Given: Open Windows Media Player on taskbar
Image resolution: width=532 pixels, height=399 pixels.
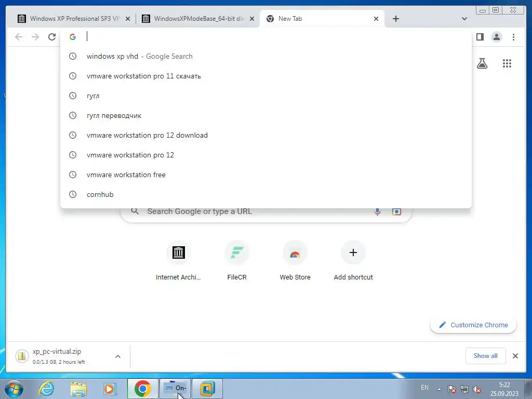Looking at the screenshot, I should pyautogui.click(x=110, y=389).
